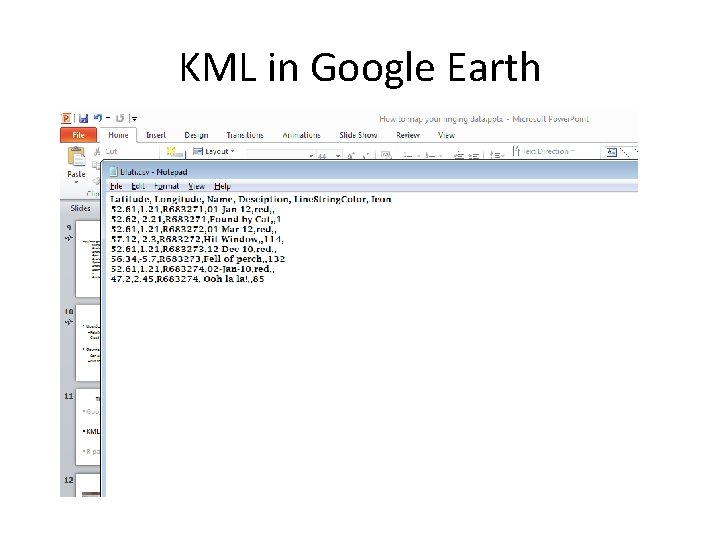Select the text box shape icon
The image size is (720, 540).
612,152
